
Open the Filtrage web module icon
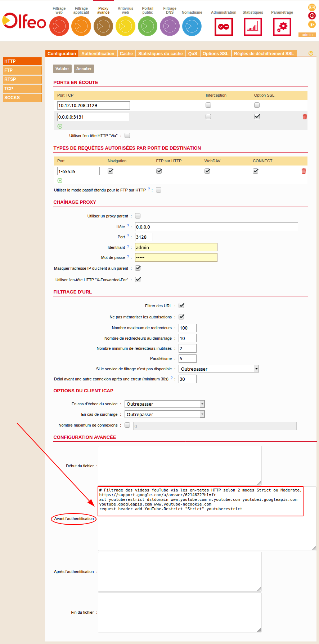coord(59,26)
